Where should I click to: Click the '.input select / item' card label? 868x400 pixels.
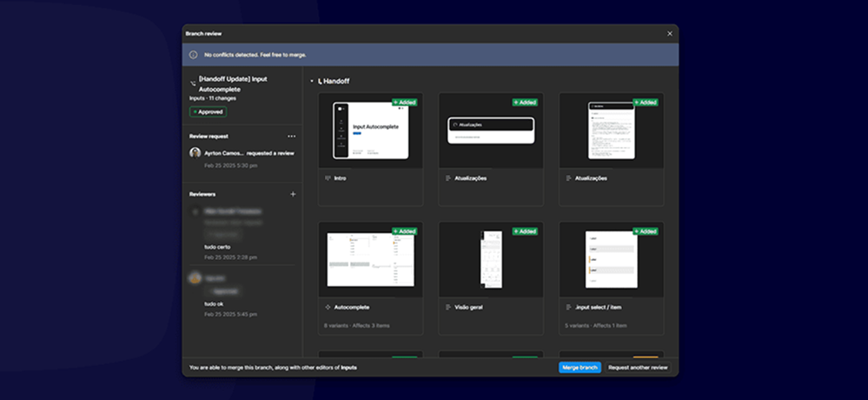[600, 307]
